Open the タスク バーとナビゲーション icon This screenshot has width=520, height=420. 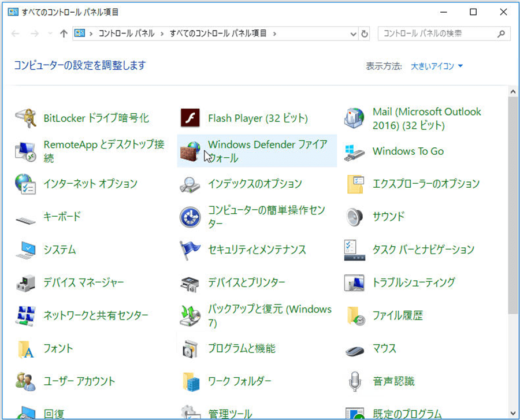[355, 250]
